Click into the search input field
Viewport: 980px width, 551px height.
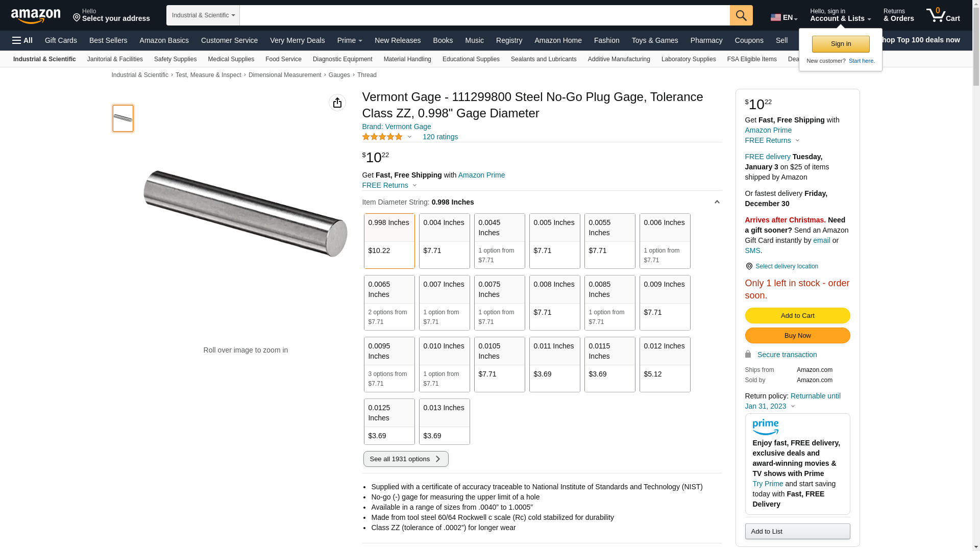point(484,15)
